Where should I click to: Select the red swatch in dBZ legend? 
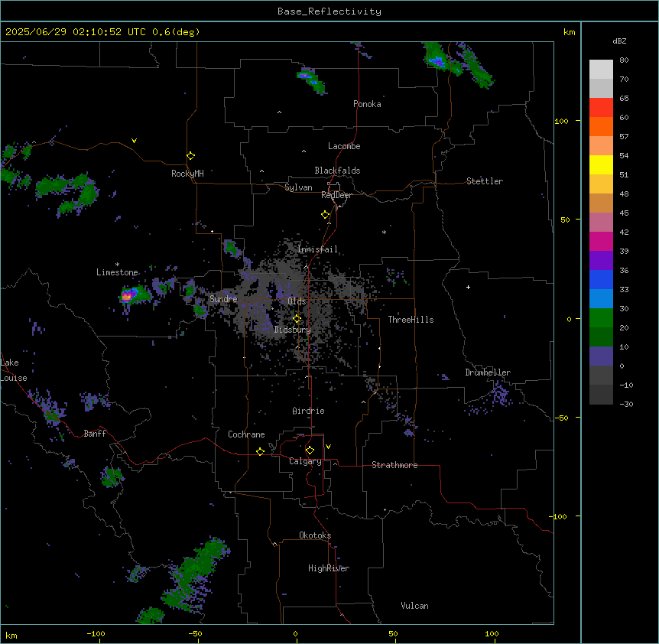click(601, 107)
